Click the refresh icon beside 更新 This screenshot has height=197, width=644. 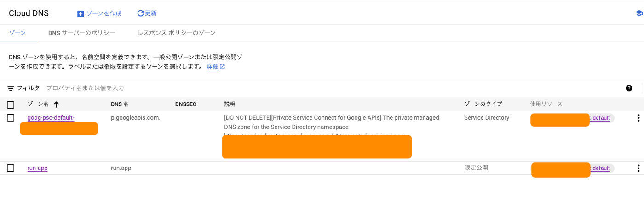click(141, 13)
